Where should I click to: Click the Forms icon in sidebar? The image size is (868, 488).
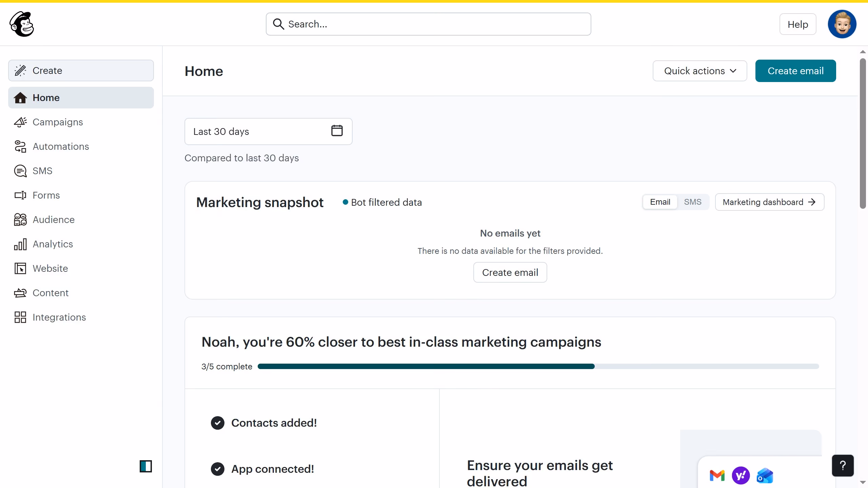(x=20, y=195)
